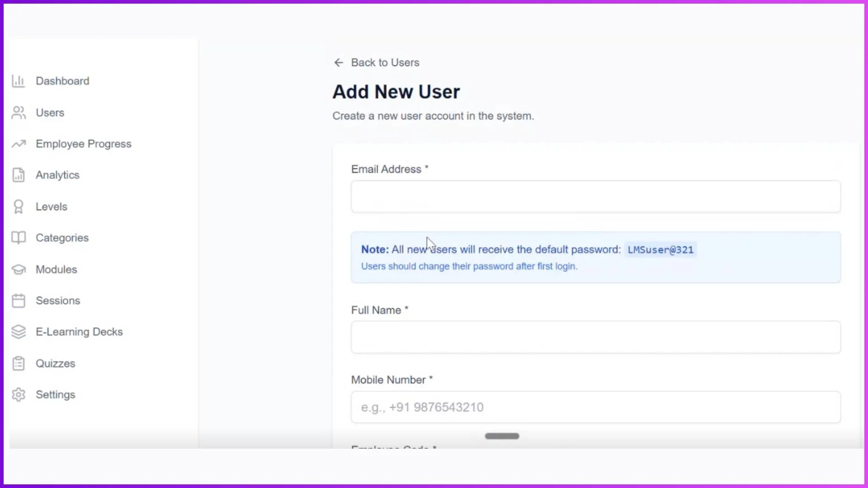The height and width of the screenshot is (488, 868).
Task: Click the Analytics report icon
Action: coord(18,175)
